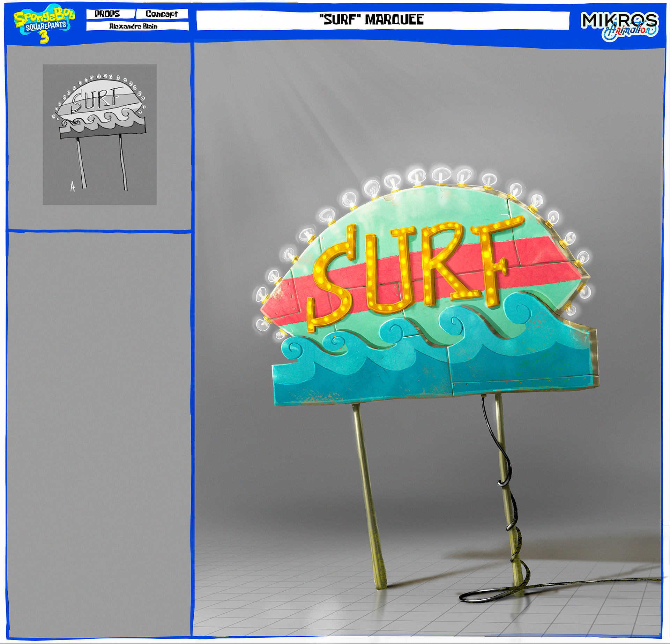Click the Concept label box
Image resolution: width=670 pixels, height=644 pixels.
(x=162, y=14)
